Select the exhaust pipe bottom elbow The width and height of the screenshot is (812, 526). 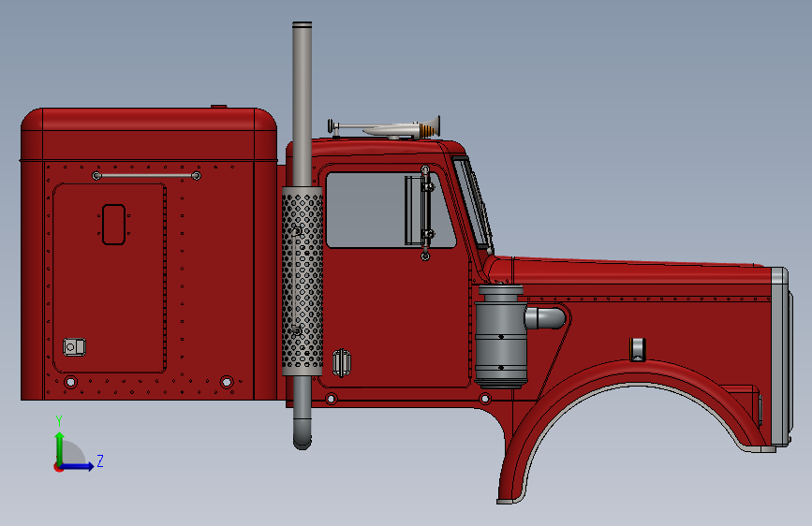point(303,435)
